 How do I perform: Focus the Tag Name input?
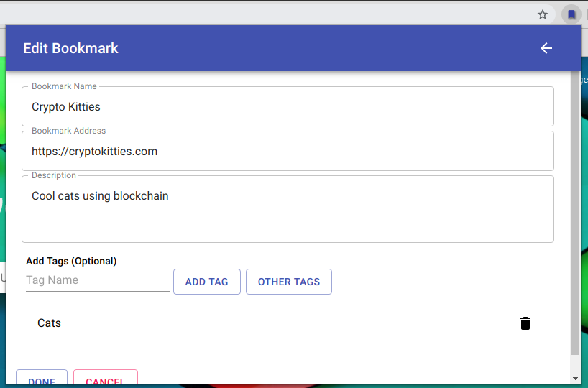point(98,280)
